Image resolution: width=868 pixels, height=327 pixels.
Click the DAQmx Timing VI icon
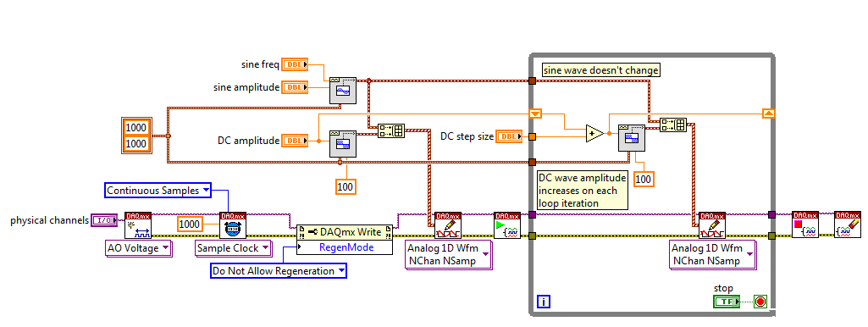(x=233, y=224)
